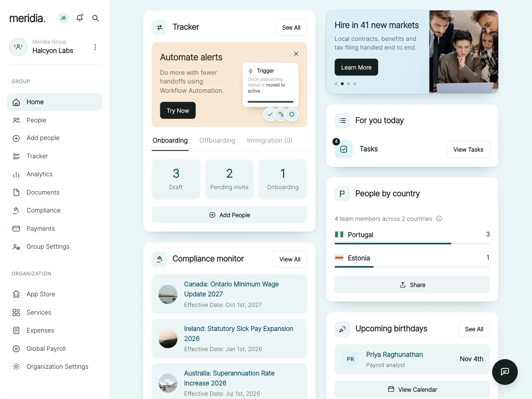Screen dimensions: 532x399
Task: Select first carousel dot on banner
Action: [x=336, y=84]
